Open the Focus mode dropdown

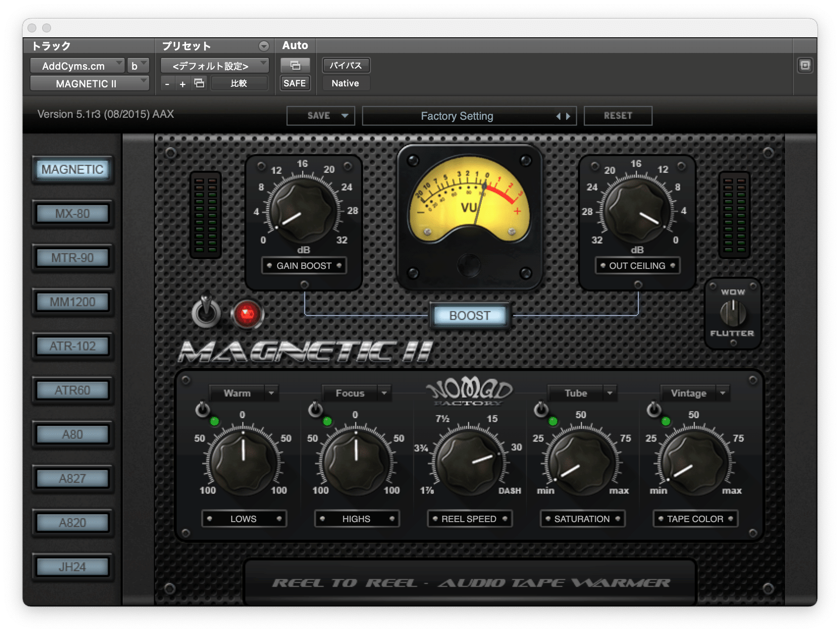(357, 393)
